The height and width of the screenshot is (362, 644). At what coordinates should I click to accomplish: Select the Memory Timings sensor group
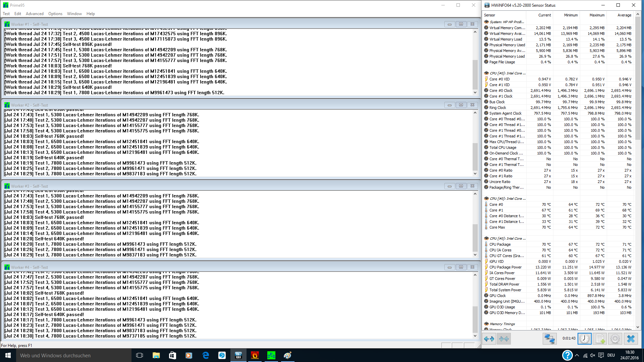(x=559, y=324)
